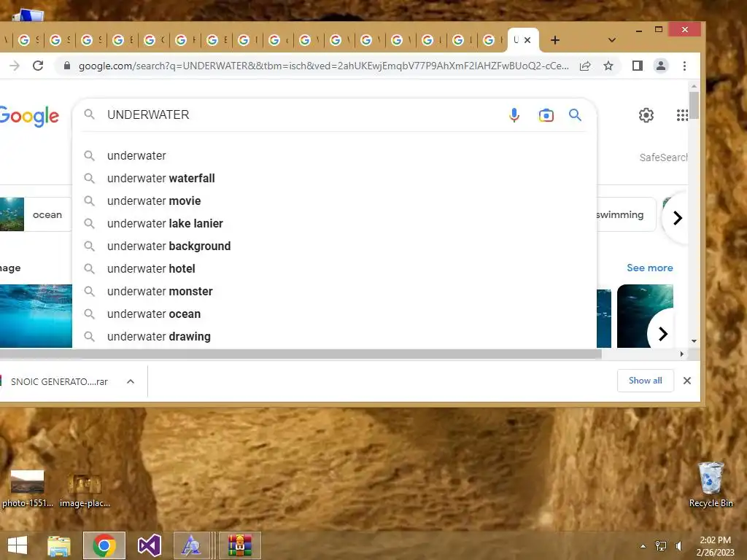Reload the page in Chrome
The image size is (747, 560).
pyautogui.click(x=38, y=66)
